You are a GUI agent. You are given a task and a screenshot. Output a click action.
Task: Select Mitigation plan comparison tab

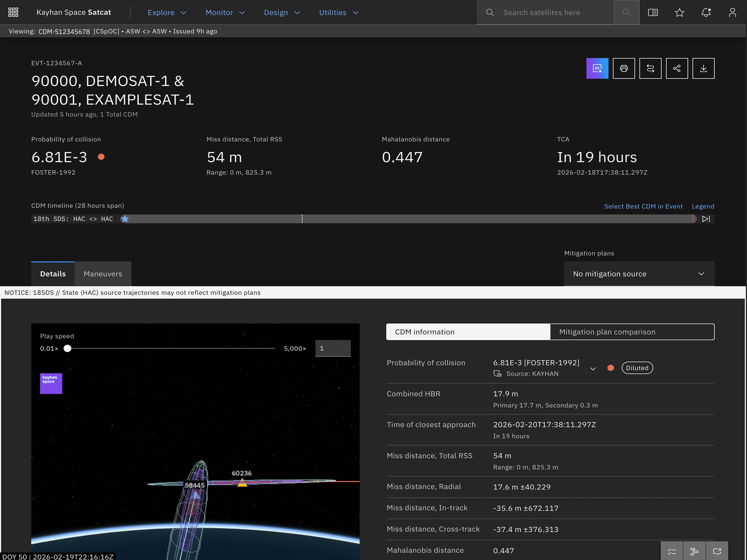click(632, 332)
